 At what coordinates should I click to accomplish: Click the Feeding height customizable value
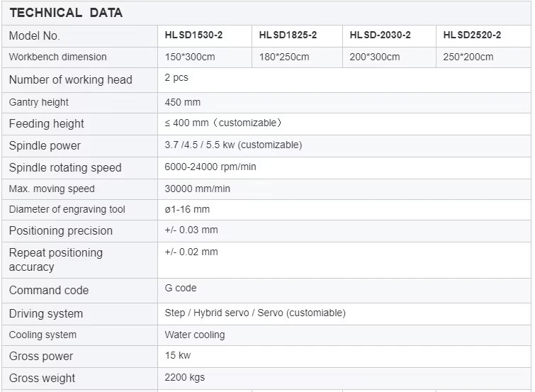click(223, 123)
